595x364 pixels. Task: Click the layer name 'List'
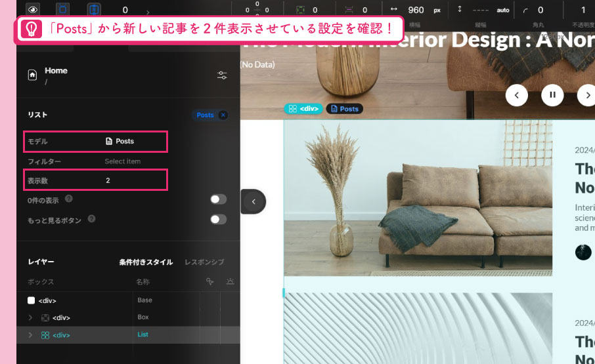tap(143, 334)
